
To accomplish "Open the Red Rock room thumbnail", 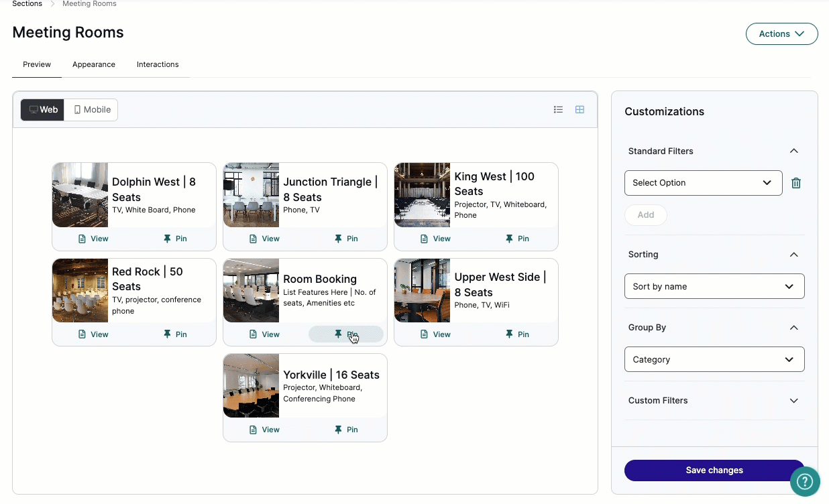I will (80, 291).
